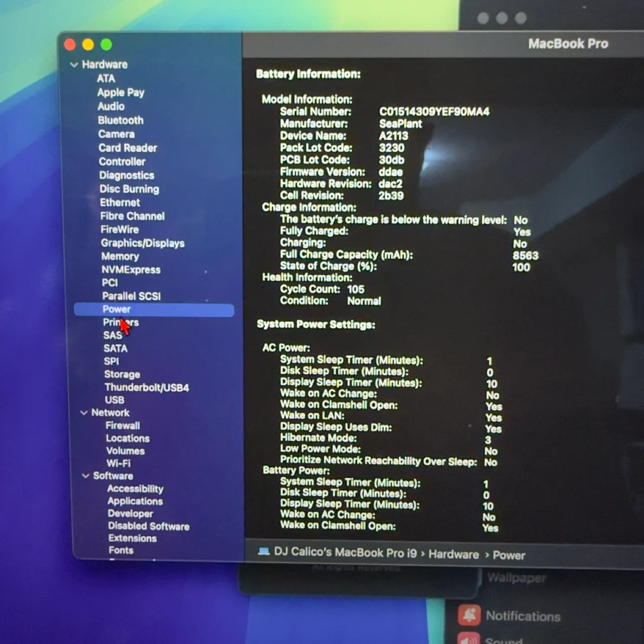The width and height of the screenshot is (644, 644).
Task: Select Bluetooth in the Hardware sidebar
Action: 121,120
